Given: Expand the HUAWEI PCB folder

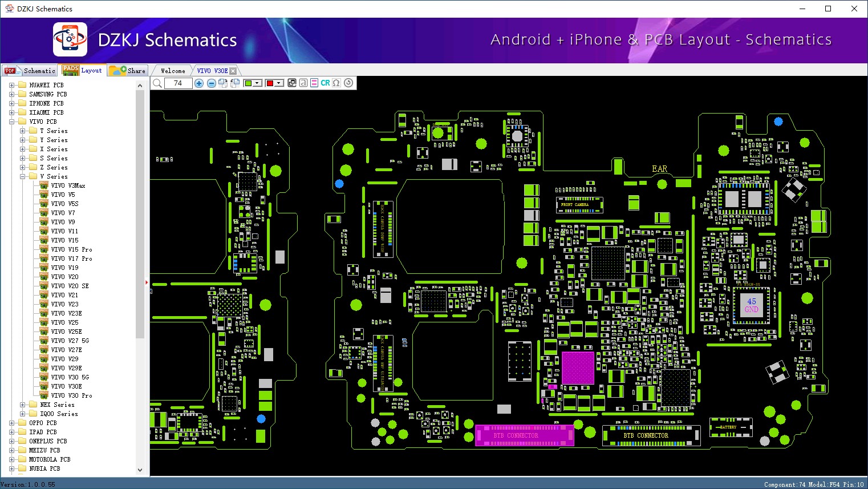Looking at the screenshot, I should (11, 85).
